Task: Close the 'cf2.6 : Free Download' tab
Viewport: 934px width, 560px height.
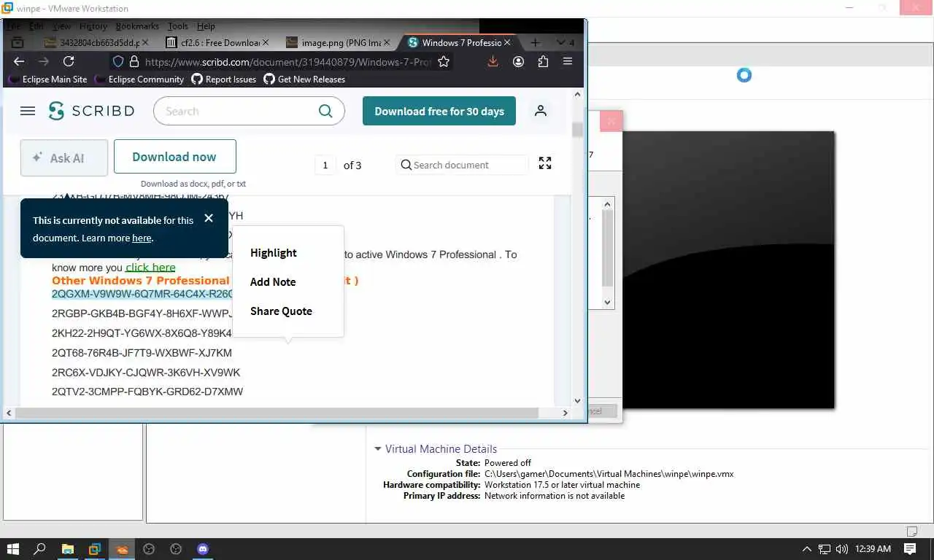Action: (x=265, y=43)
